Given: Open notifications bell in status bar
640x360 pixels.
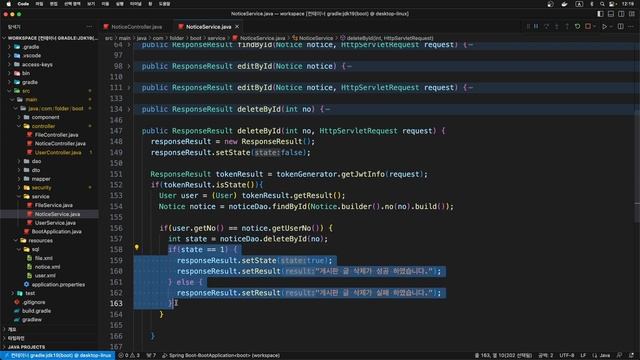Looking at the screenshot, I should point(631,356).
